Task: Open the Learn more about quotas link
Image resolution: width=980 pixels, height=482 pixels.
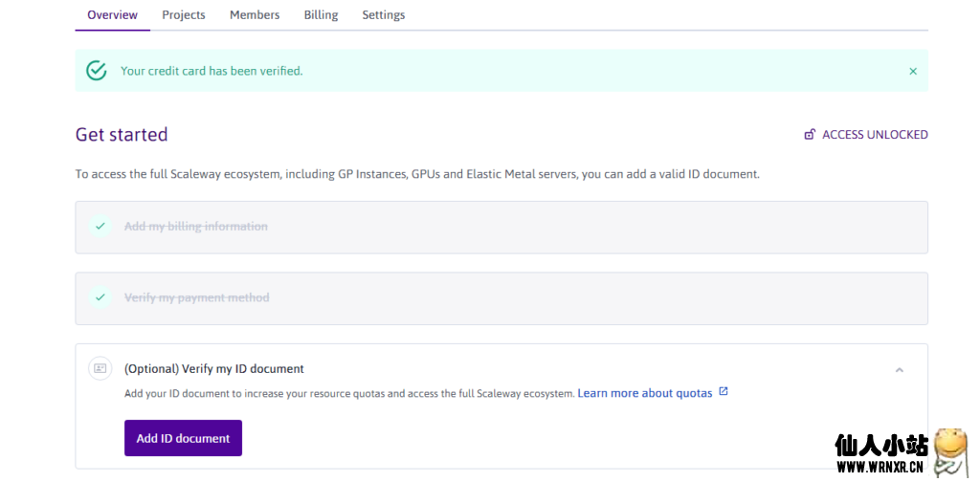Action: point(644,393)
